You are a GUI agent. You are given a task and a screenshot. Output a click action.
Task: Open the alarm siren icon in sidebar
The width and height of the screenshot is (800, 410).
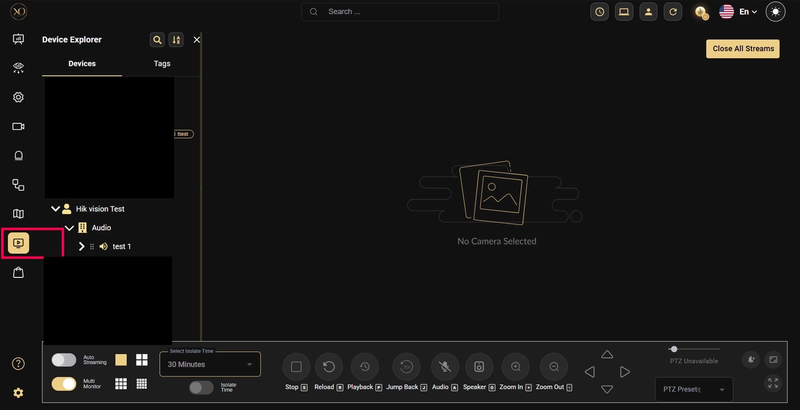tap(18, 156)
